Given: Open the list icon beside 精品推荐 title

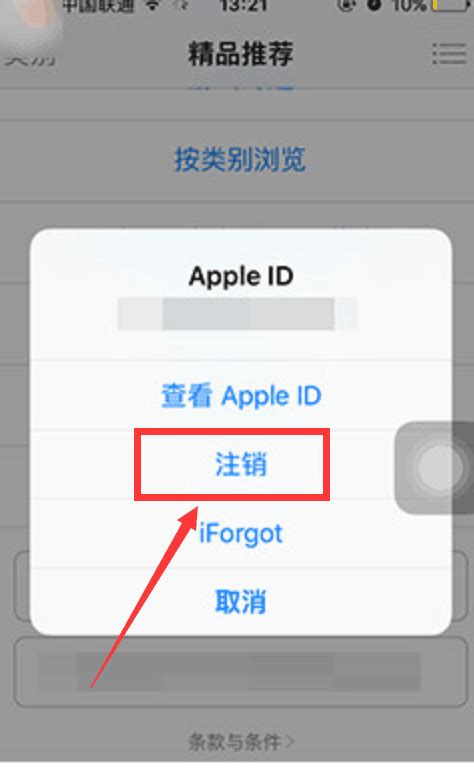Looking at the screenshot, I should coord(449,54).
